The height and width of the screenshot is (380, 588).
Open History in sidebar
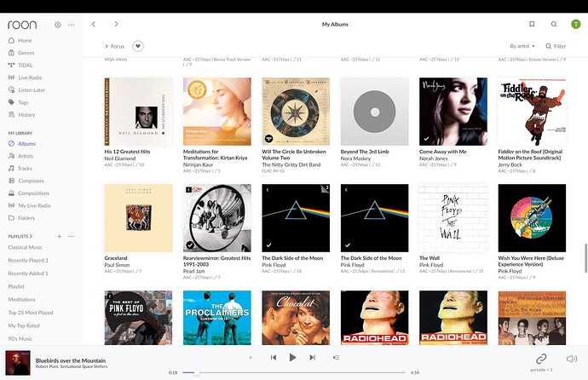[22, 115]
